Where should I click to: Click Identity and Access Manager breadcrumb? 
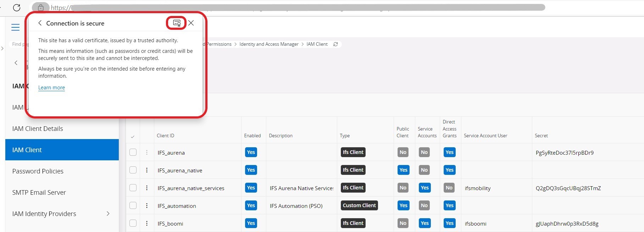click(269, 44)
